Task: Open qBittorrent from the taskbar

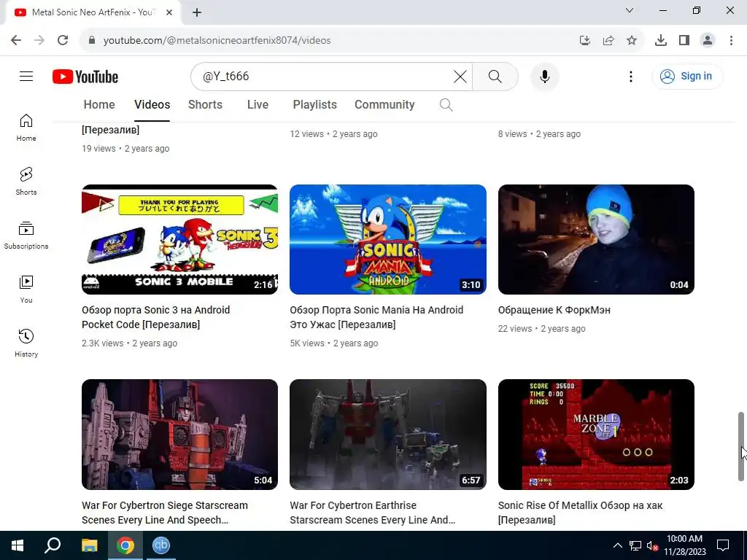Action: coord(161,545)
